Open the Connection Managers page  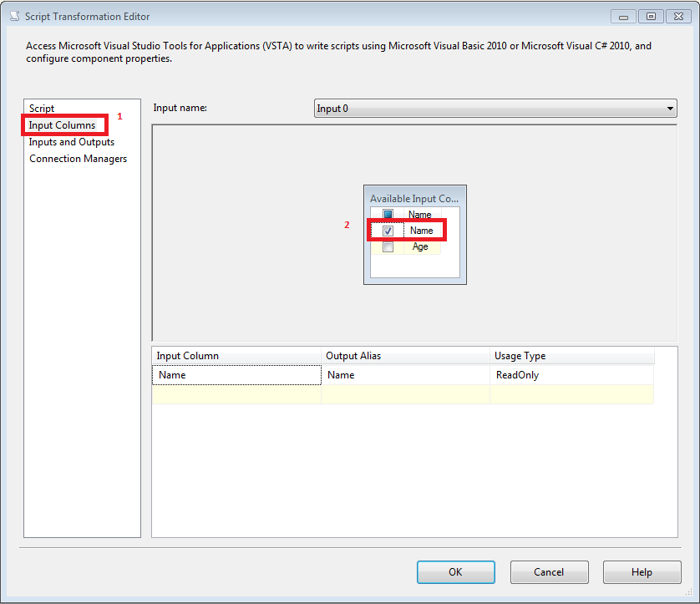[x=77, y=159]
